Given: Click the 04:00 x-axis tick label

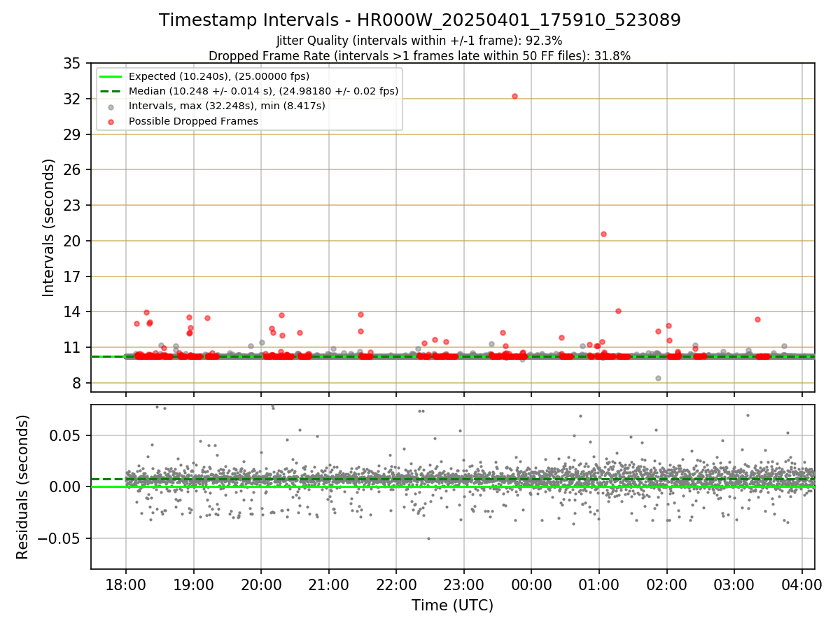Looking at the screenshot, I should (801, 584).
